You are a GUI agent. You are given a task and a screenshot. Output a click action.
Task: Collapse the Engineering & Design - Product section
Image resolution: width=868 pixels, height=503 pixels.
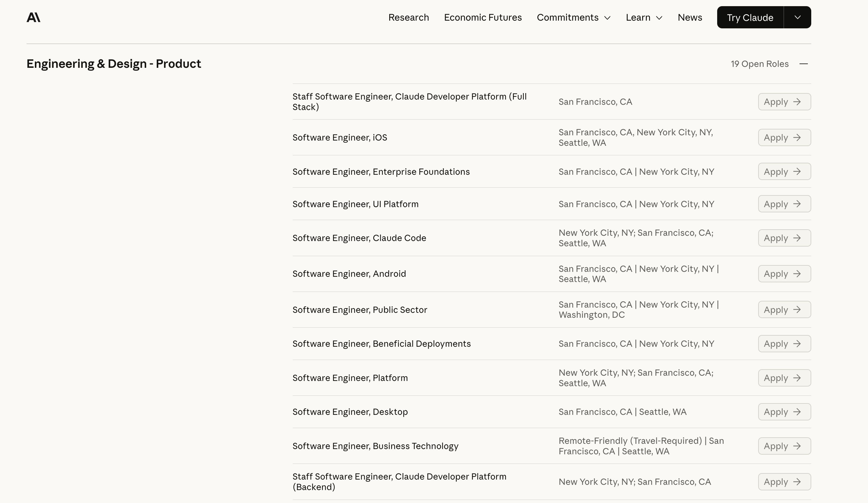(x=804, y=64)
